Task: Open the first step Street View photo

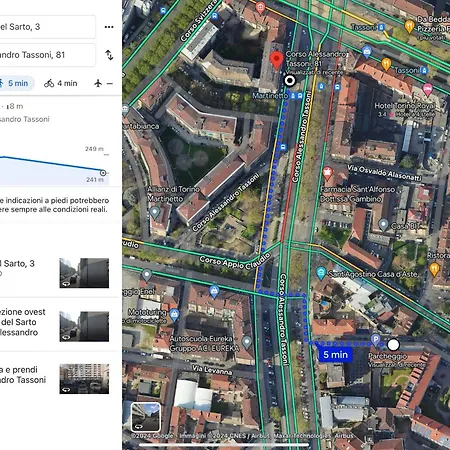Action: click(84, 273)
